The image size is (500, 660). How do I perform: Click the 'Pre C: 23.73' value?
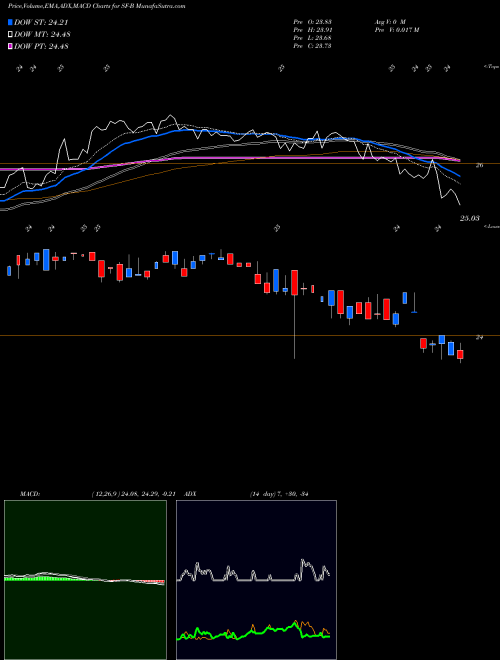coord(313,46)
